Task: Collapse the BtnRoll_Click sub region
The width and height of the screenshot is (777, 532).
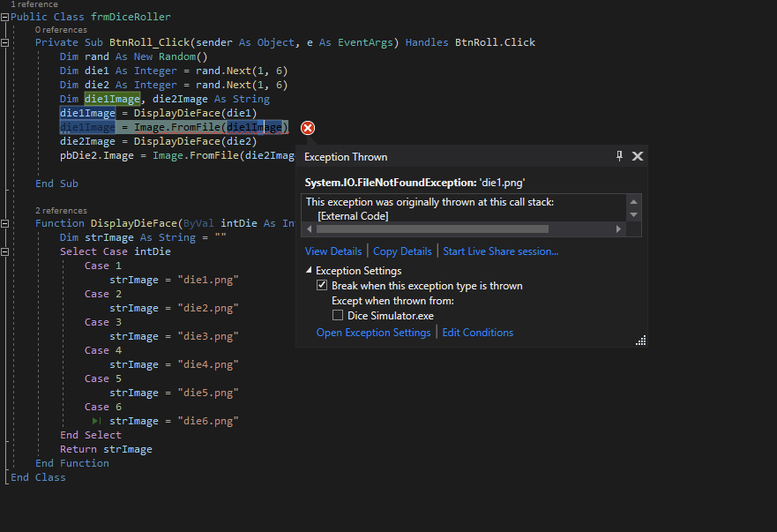Action: [x=5, y=41]
